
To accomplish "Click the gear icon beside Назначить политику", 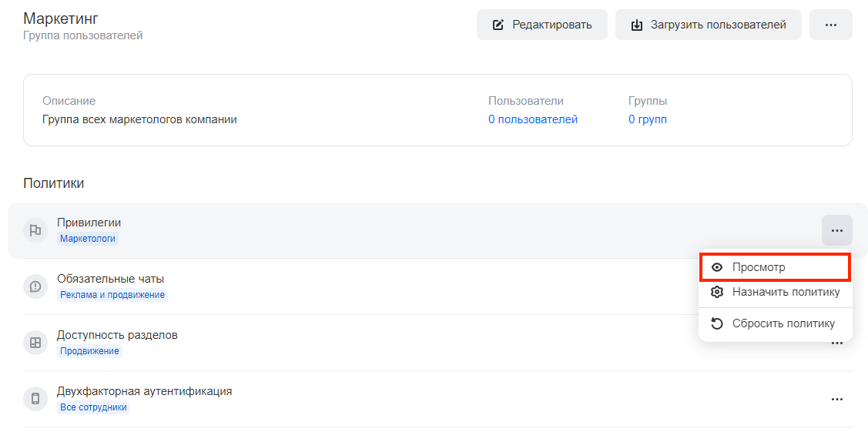I will (717, 292).
